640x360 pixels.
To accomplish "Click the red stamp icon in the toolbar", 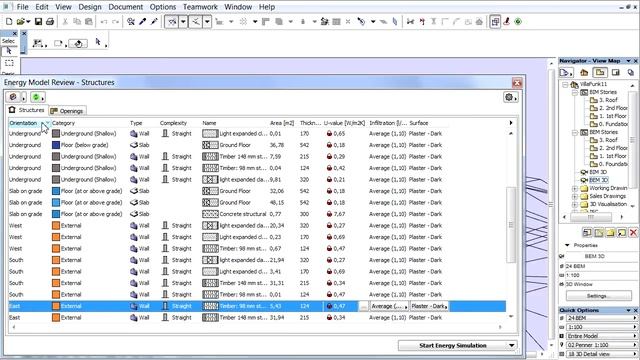I will (x=507, y=22).
